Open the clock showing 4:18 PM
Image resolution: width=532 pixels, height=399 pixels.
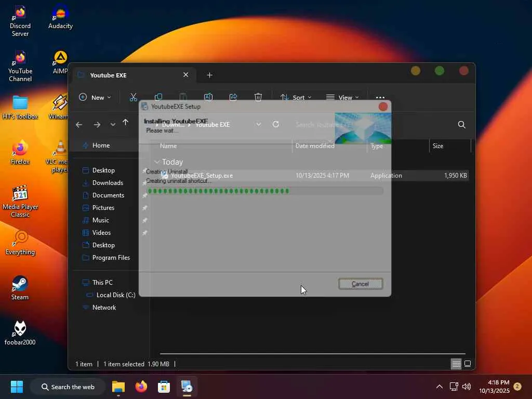[495, 387]
